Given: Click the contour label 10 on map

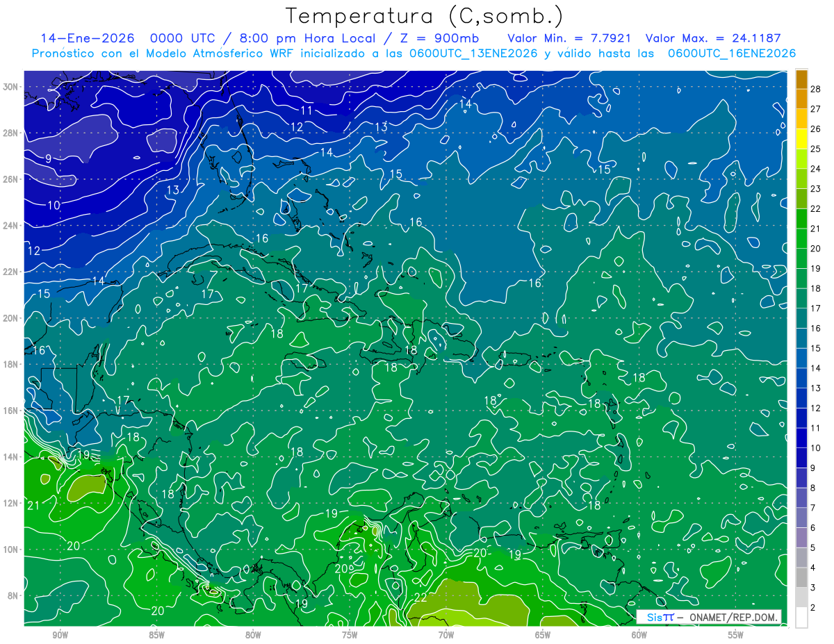Looking at the screenshot, I should [54, 206].
